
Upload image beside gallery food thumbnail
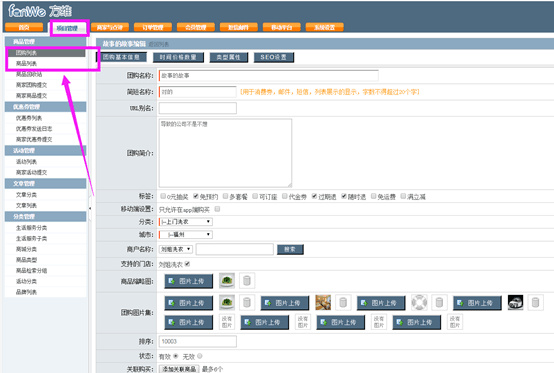tap(189, 303)
